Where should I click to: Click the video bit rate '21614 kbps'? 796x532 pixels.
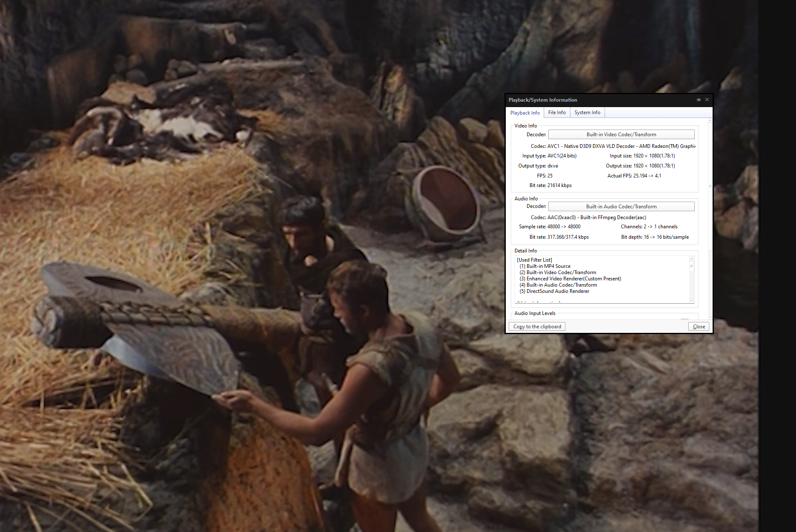(x=560, y=185)
